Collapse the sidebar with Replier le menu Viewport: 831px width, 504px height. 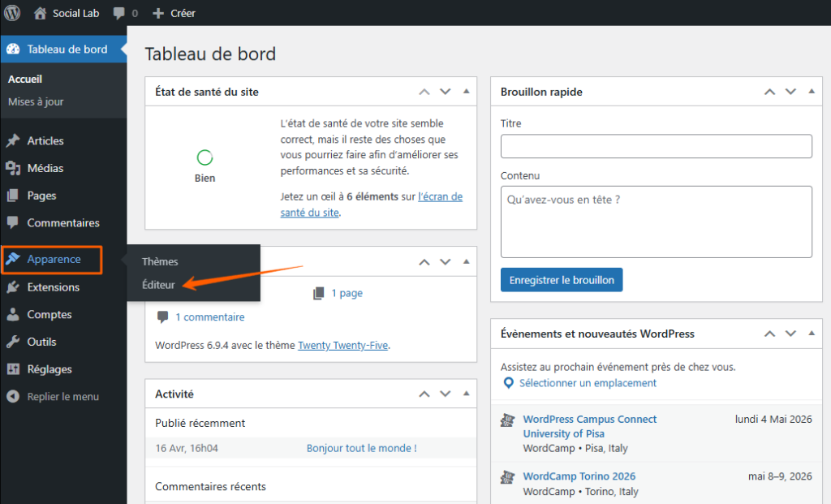pyautogui.click(x=54, y=397)
